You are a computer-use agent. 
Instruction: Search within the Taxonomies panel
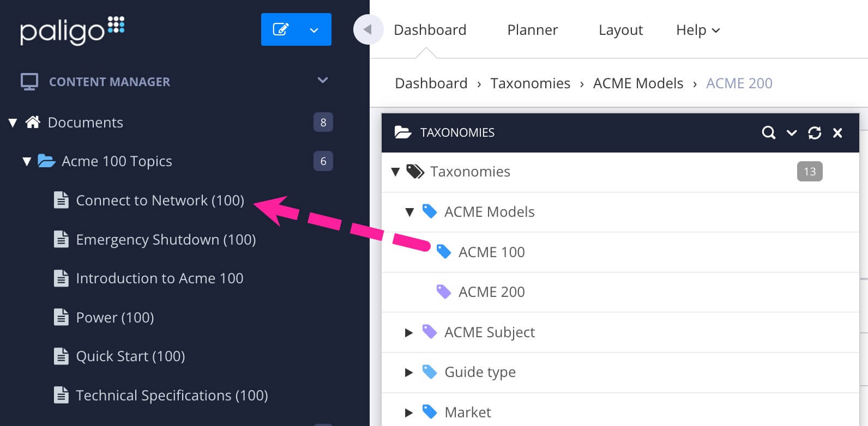[769, 132]
